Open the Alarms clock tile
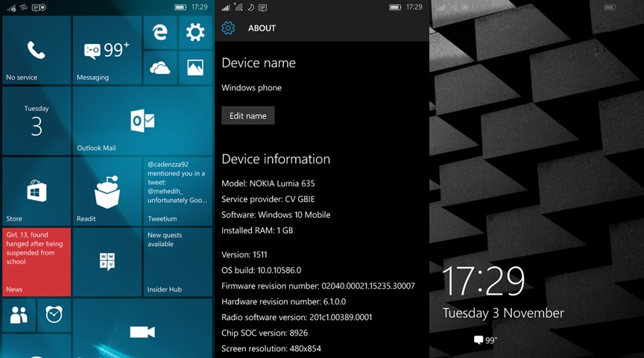The height and width of the screenshot is (358, 644). 54,315
